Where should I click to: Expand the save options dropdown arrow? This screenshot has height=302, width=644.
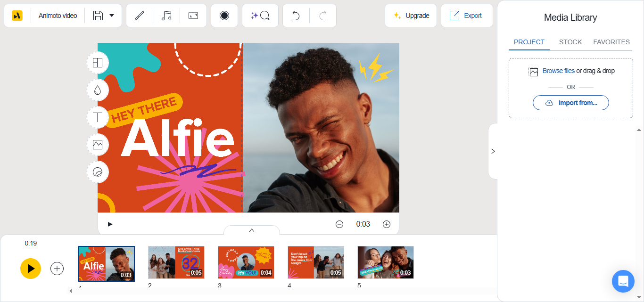(112, 16)
